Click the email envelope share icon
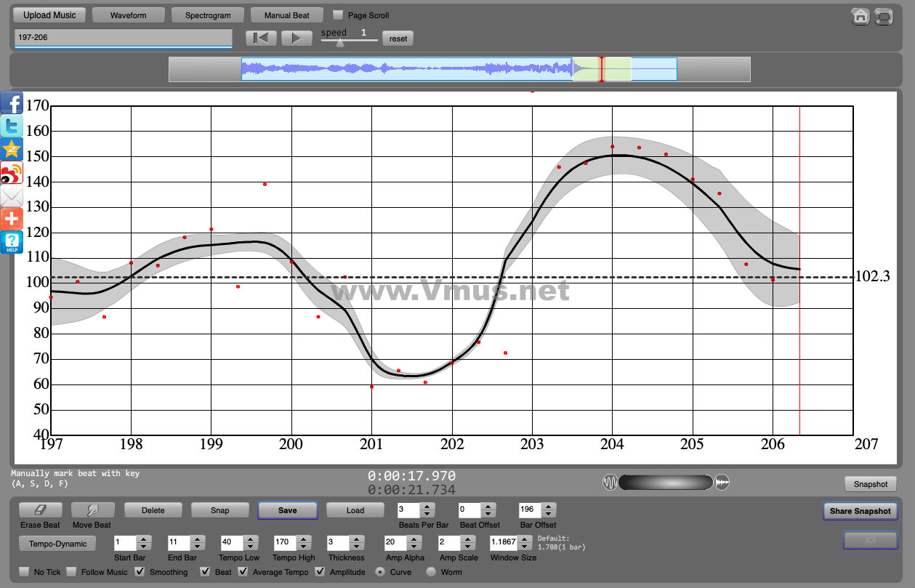915x588 pixels. click(x=12, y=196)
